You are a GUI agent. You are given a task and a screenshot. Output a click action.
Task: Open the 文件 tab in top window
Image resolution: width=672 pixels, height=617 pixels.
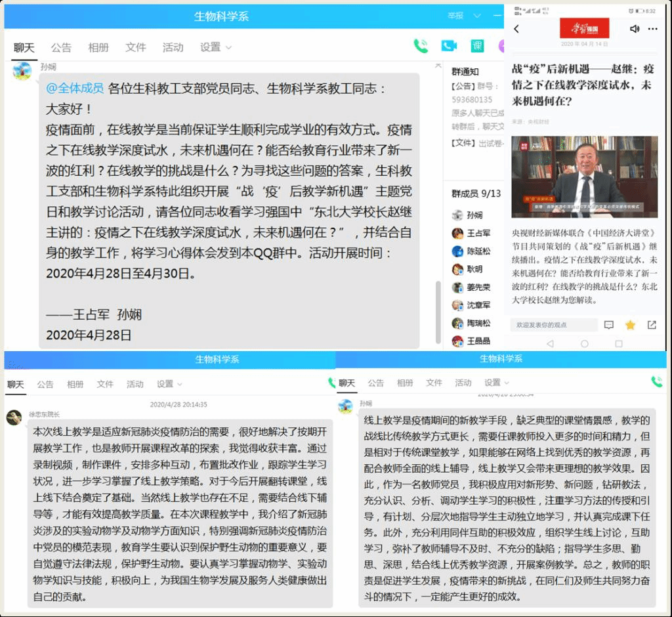click(x=136, y=47)
